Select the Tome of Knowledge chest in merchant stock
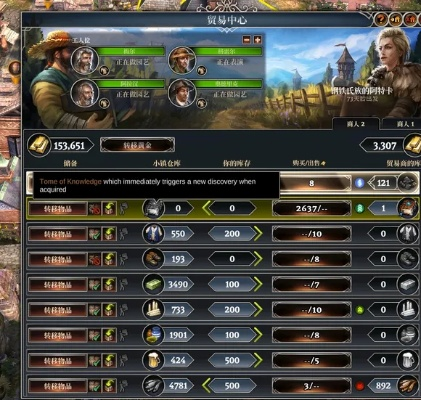Viewport: 421px width, 400px height. tap(408, 208)
